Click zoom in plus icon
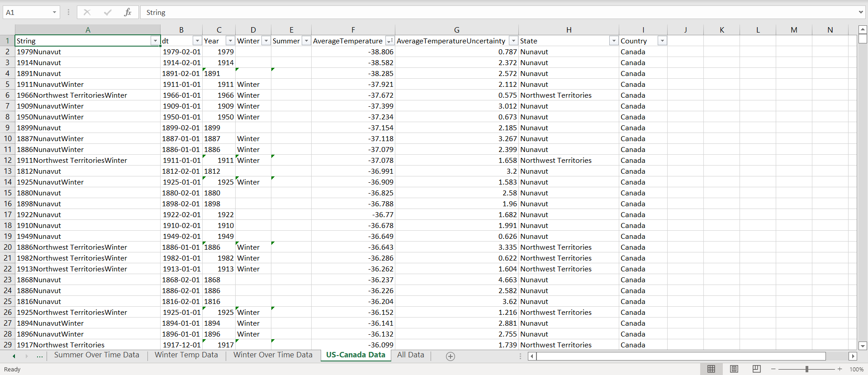 [840, 369]
